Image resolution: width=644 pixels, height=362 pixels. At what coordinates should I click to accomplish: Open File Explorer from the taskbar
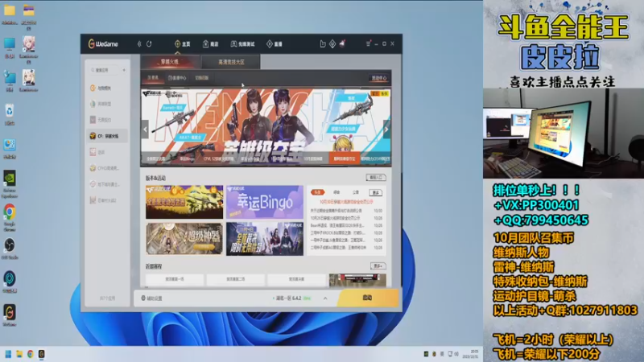coord(19,354)
